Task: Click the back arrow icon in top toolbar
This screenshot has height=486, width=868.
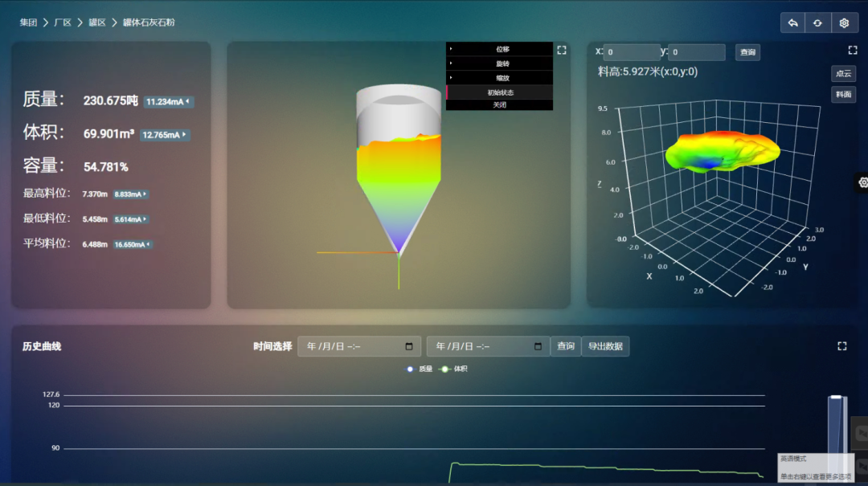Action: pos(792,23)
